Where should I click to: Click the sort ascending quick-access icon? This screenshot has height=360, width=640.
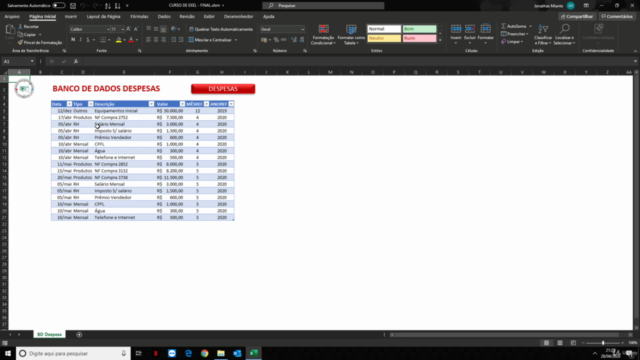(108, 6)
